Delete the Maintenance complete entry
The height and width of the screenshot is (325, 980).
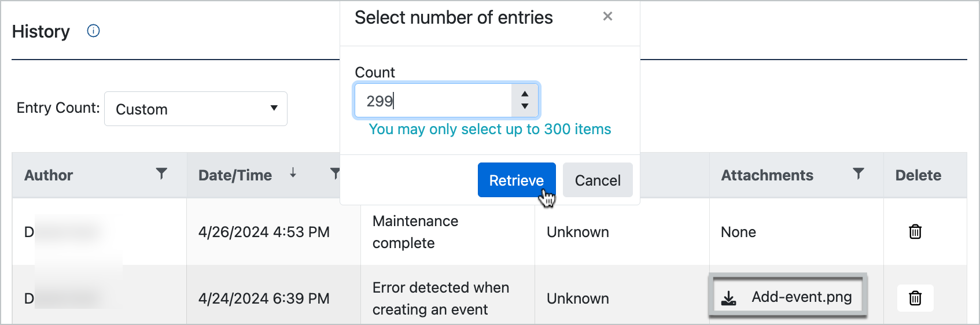point(915,232)
